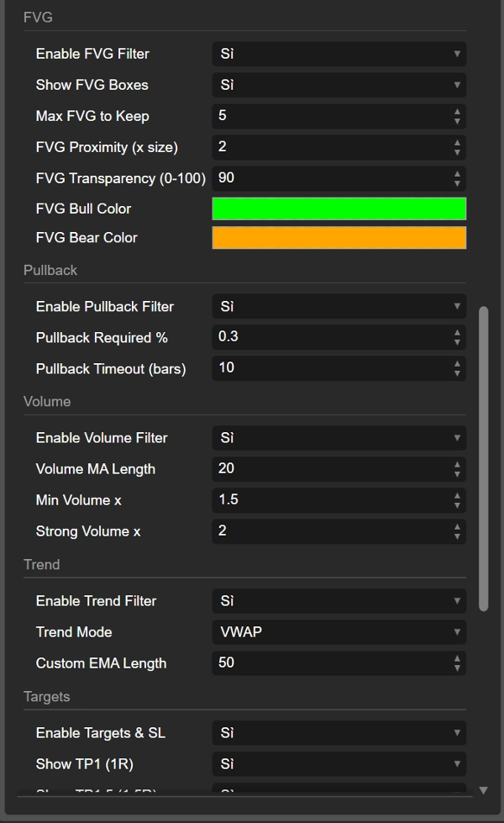Decrease Pullback Timeout bars value
504x823 pixels.
[x=457, y=373]
